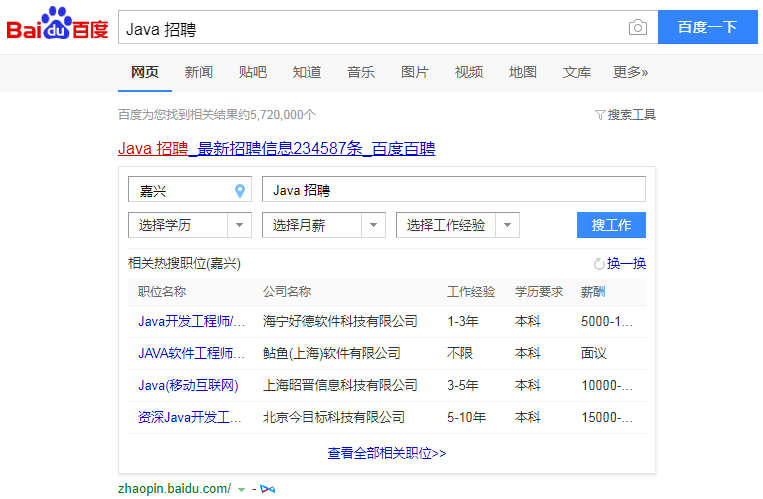The width and height of the screenshot is (763, 499).
Task: Click the blue Baidu snapshot icon below results
Action: click(268, 489)
